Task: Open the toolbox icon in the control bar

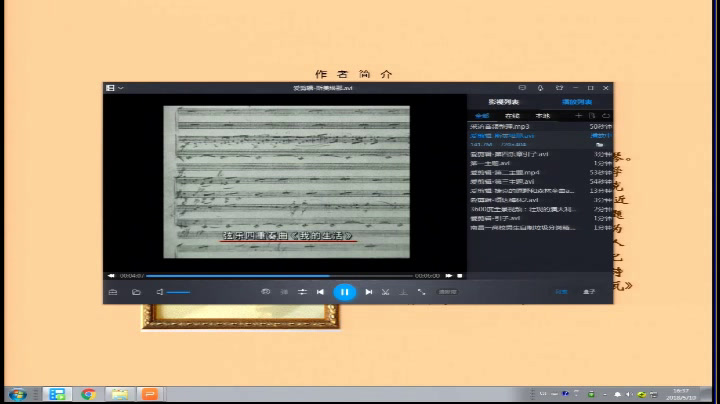Action: pos(113,292)
